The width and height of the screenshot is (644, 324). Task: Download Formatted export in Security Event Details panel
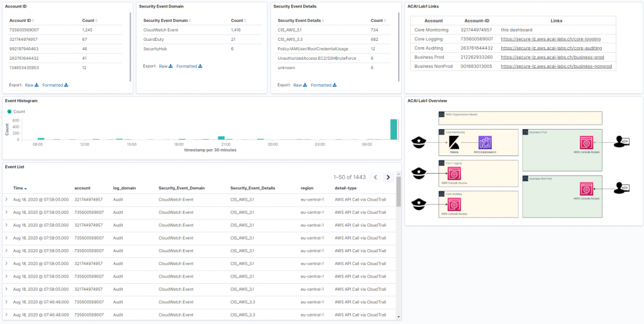pyautogui.click(x=324, y=85)
